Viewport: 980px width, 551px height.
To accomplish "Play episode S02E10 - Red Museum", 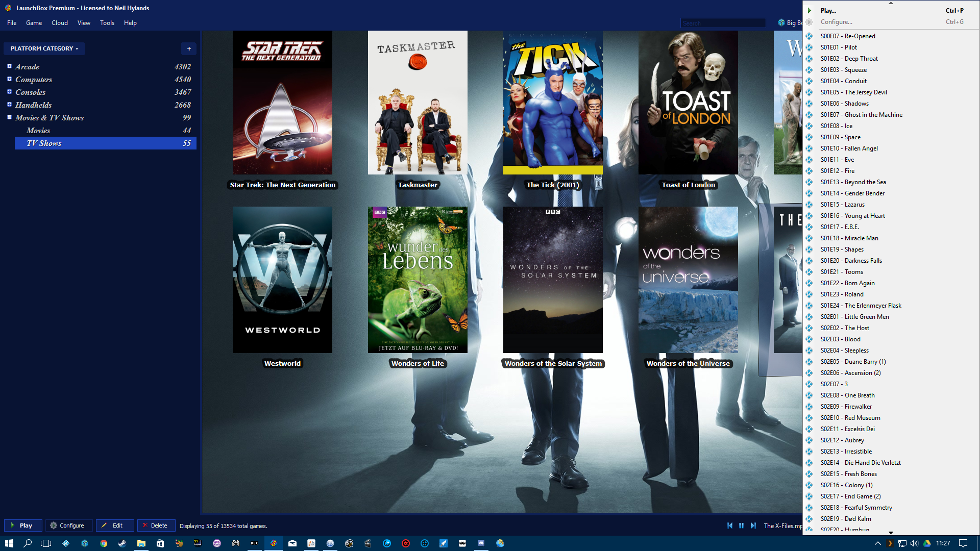I will (x=891, y=418).
